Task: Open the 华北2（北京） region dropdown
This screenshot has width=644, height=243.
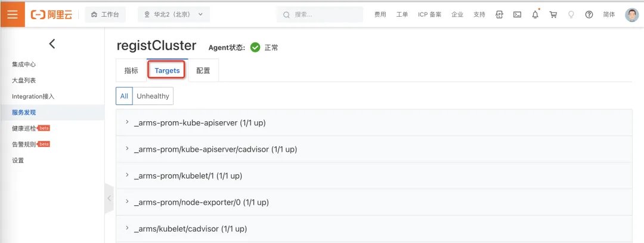Action: coord(174,14)
